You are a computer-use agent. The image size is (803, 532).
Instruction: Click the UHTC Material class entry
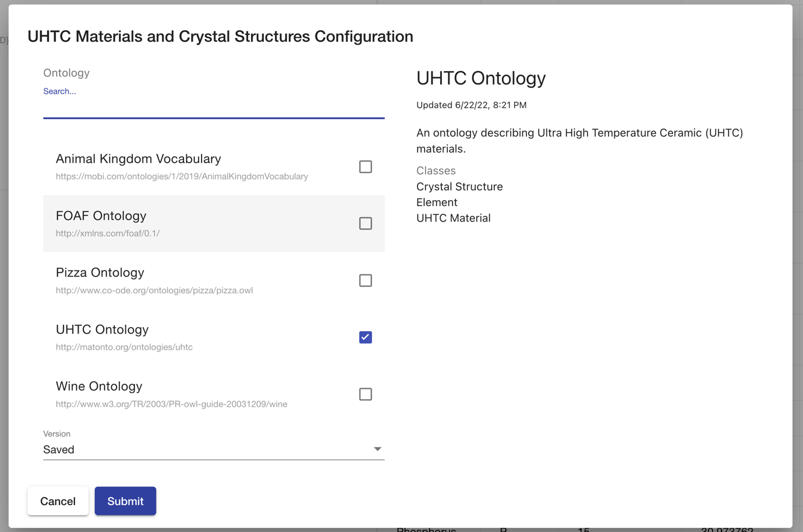coord(453,218)
